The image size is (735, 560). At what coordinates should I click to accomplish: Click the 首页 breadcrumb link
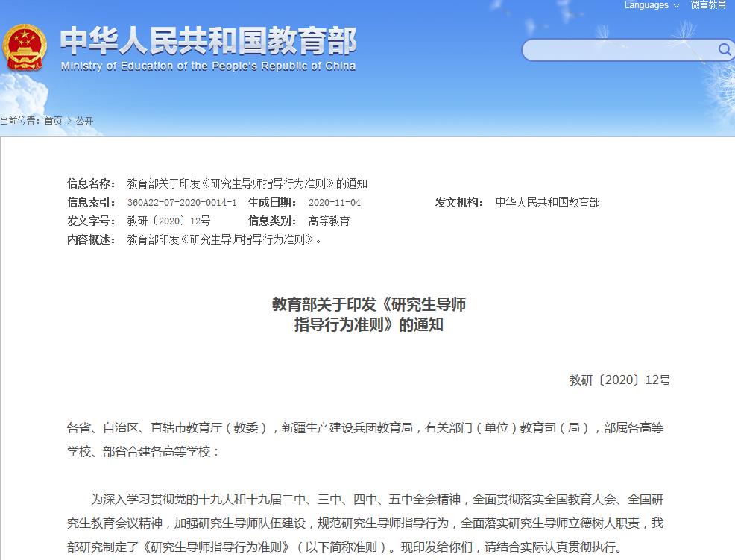(51, 120)
